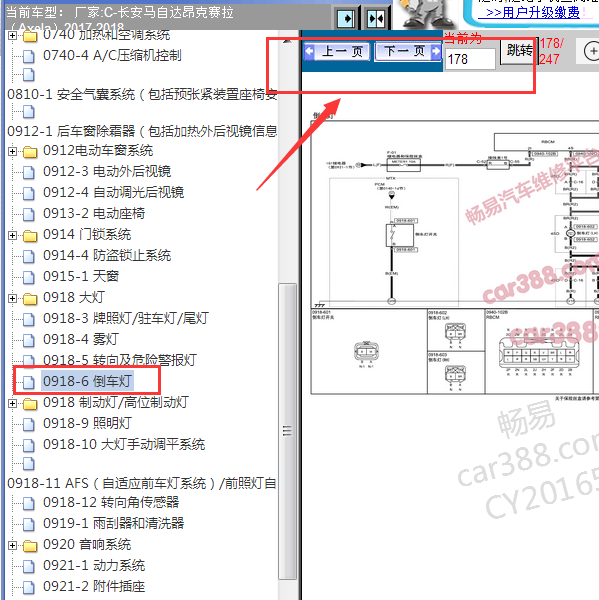Click the tree panel vertical scrollbar thumb
This screenshot has width=599, height=600.
pos(287,431)
